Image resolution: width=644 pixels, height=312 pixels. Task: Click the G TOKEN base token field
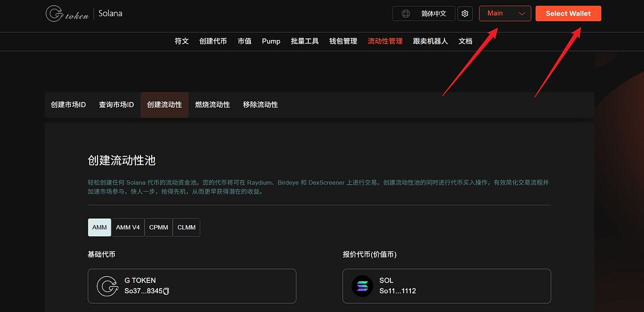click(x=192, y=286)
